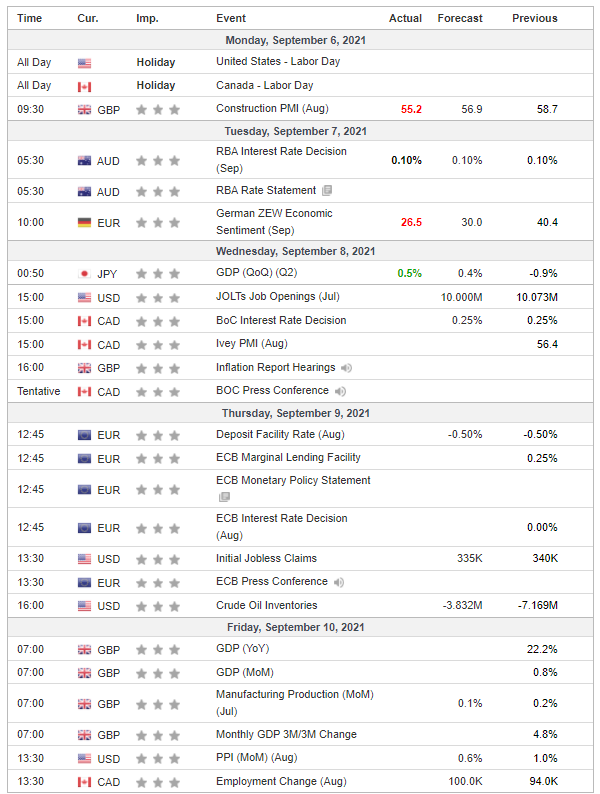Select the previous value 22.2%
Viewport: 600px width, 794px height.
542,649
